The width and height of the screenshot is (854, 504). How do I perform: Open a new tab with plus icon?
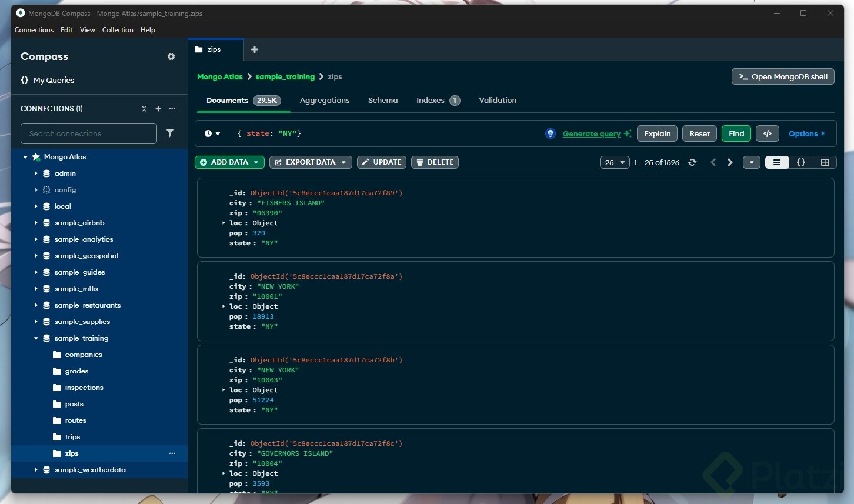tap(255, 49)
